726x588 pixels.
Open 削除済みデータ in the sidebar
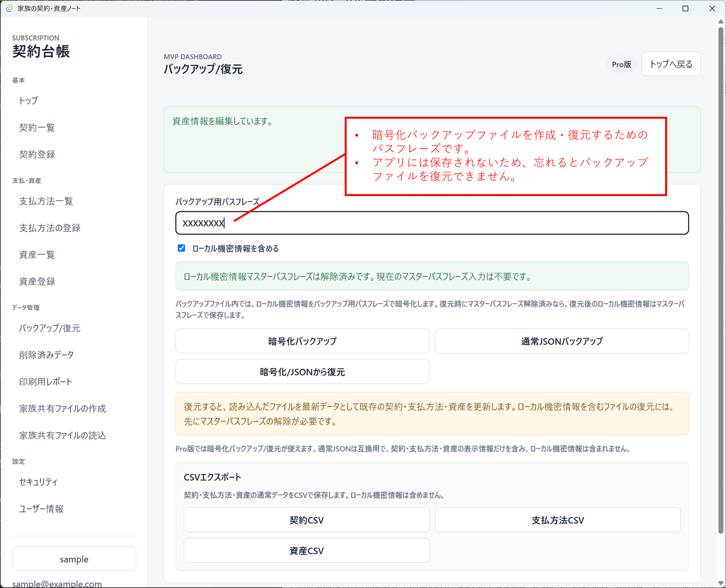click(46, 355)
